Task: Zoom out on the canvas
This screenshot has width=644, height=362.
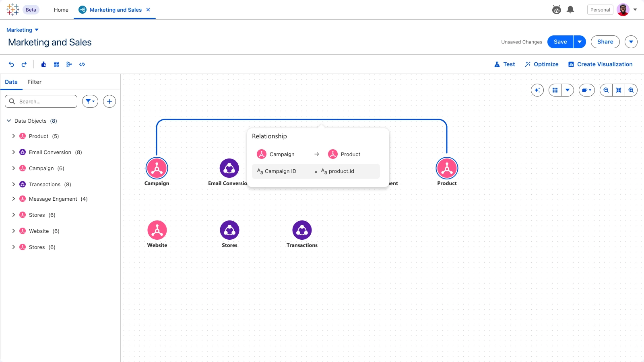Action: coord(606,90)
